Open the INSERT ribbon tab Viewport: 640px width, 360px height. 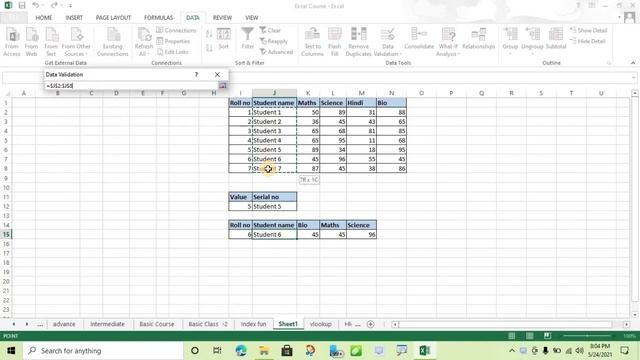(74, 18)
